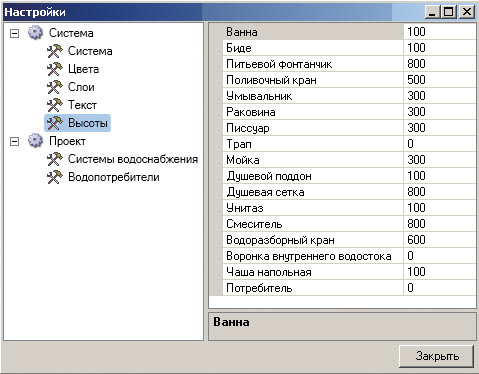Maximize the Настройки window
The width and height of the screenshot is (479, 374).
click(x=449, y=12)
